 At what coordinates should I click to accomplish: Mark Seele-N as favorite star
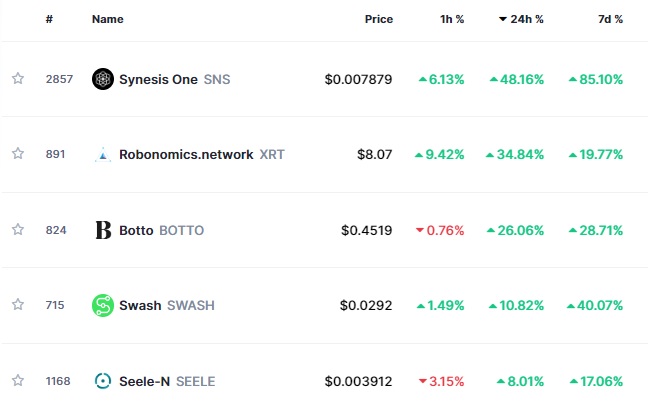tap(18, 380)
